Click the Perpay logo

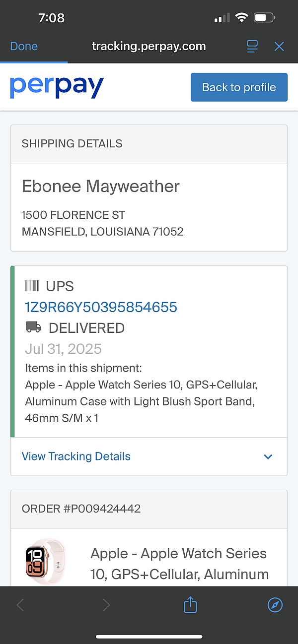(57, 87)
